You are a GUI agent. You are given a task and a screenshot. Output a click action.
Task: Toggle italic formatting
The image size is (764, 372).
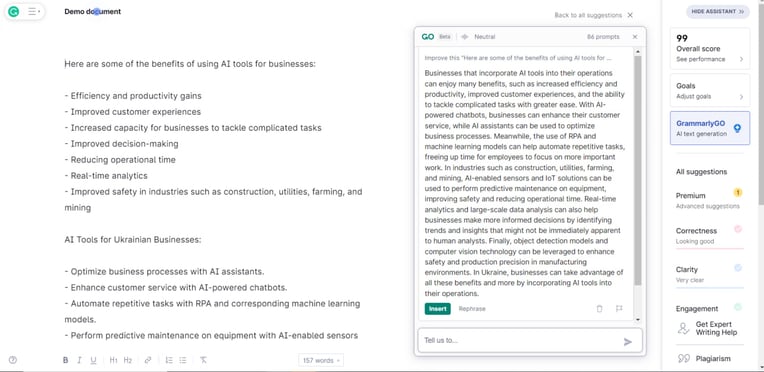(x=79, y=360)
